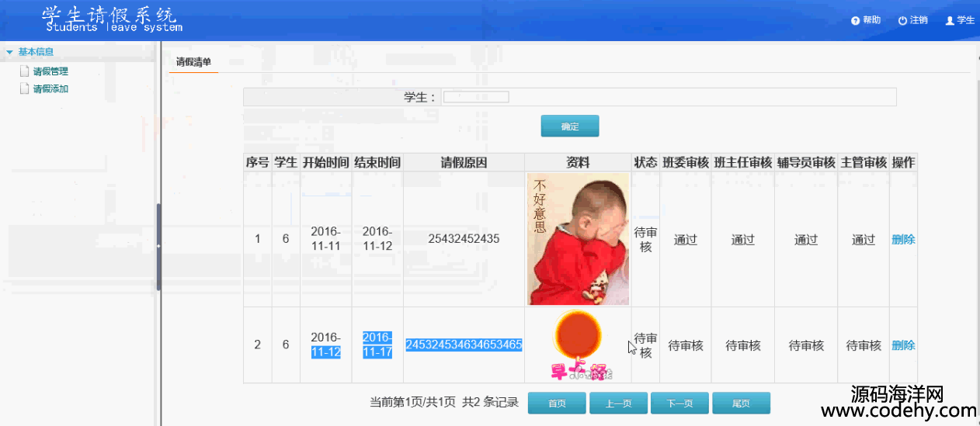
Task: Delete the second leave record
Action: pos(903,345)
